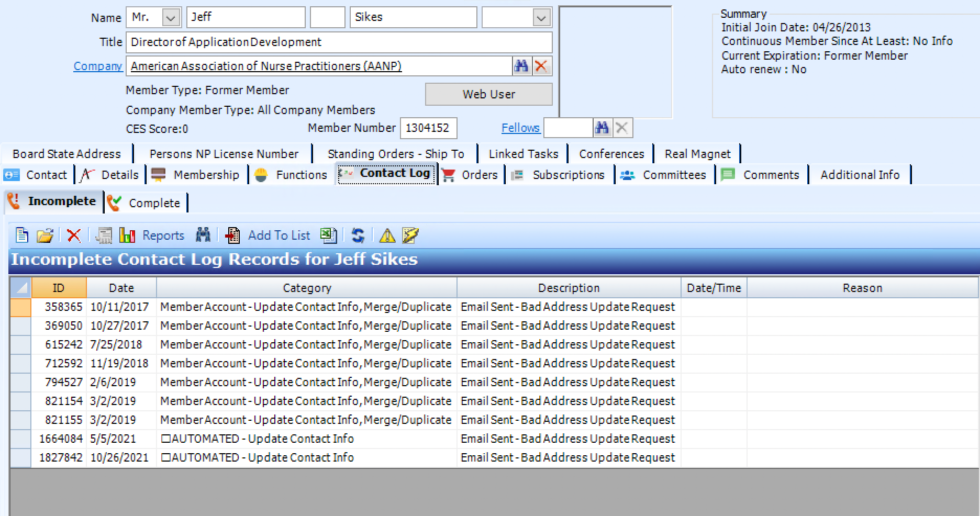Viewport: 980px width, 516px height.
Task: Click the open folder icon in toolbar
Action: pos(45,235)
